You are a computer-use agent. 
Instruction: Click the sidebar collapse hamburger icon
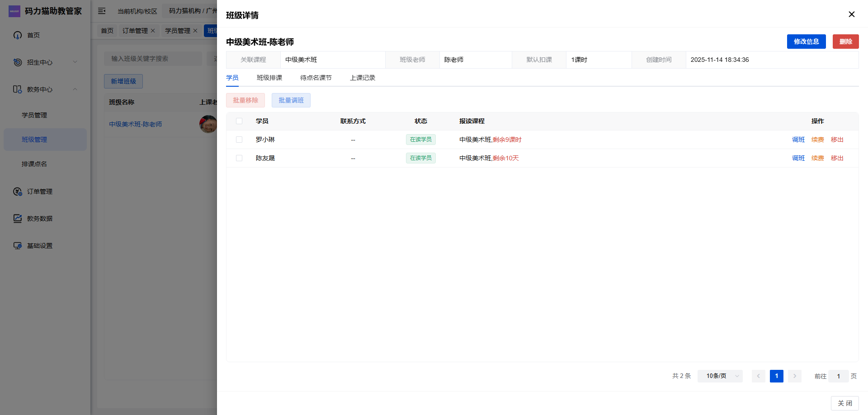point(102,11)
